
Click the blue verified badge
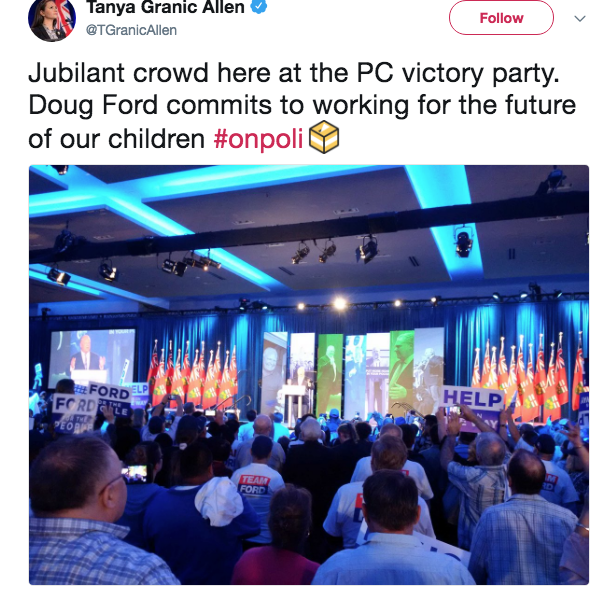coord(258,6)
